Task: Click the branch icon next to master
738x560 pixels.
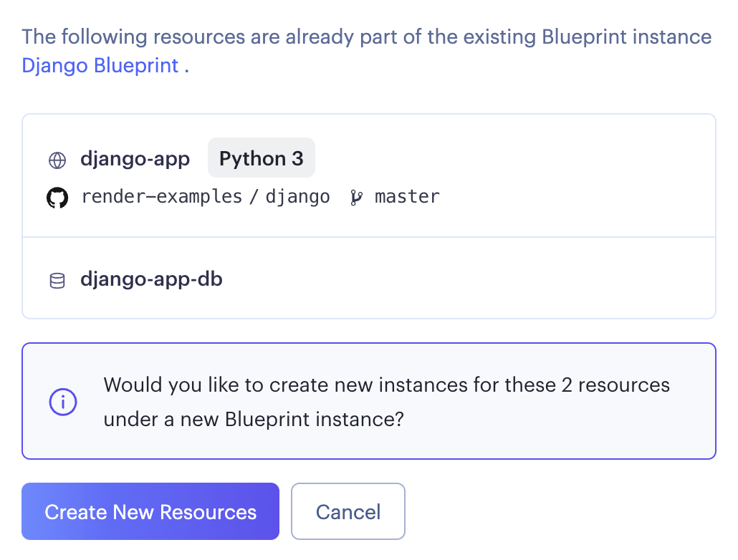Action: [x=356, y=197]
